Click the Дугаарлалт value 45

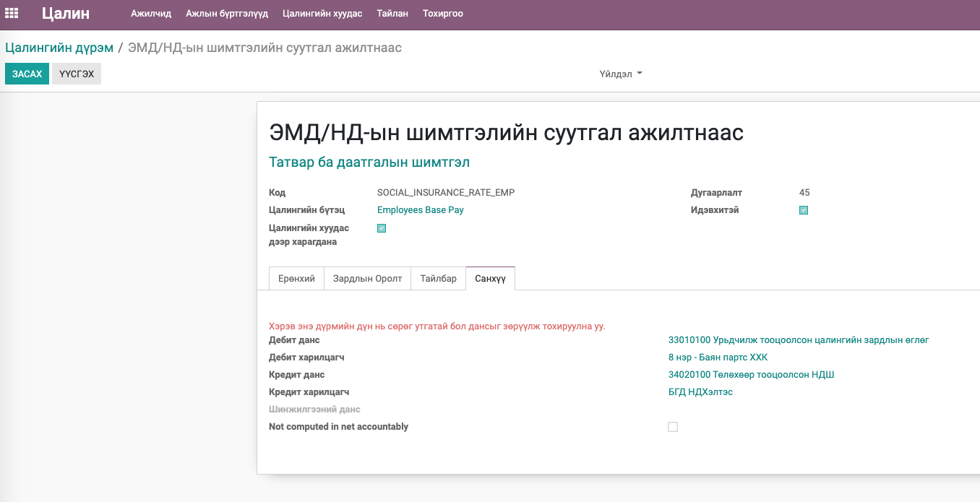804,193
